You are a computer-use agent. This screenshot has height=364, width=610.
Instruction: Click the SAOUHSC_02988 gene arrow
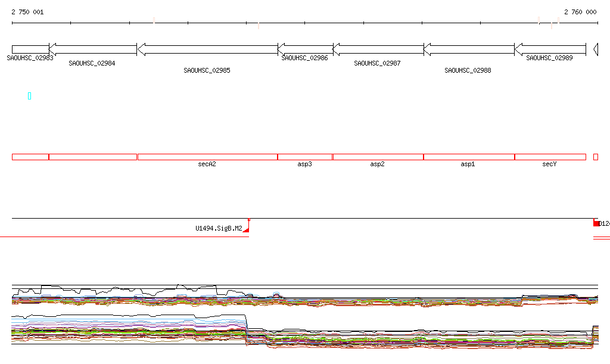469,49
